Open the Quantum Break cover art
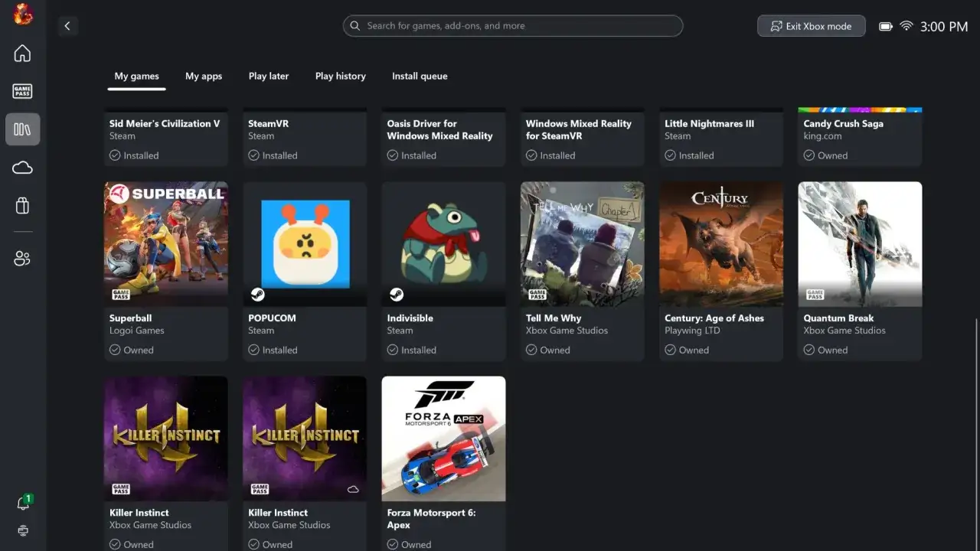Viewport: 980px width, 551px height. [x=860, y=244]
